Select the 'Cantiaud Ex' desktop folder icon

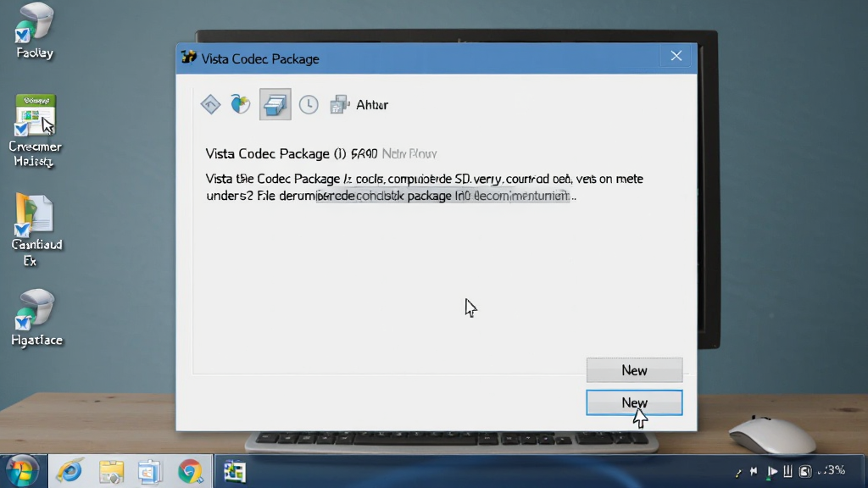(x=36, y=230)
